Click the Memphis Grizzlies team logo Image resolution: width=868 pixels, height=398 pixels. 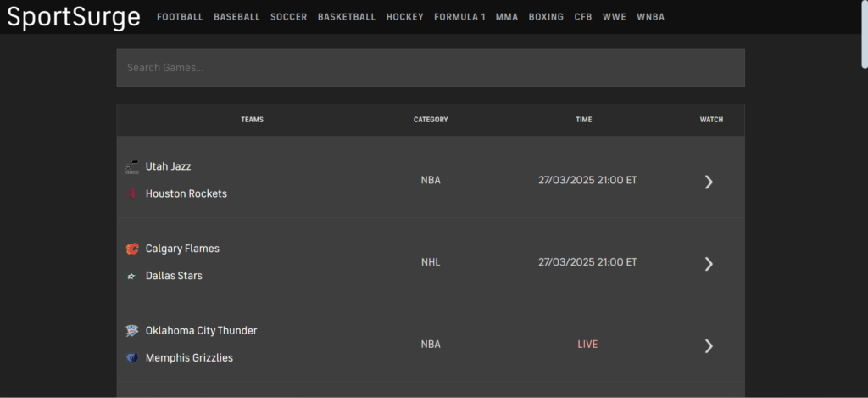tap(131, 358)
